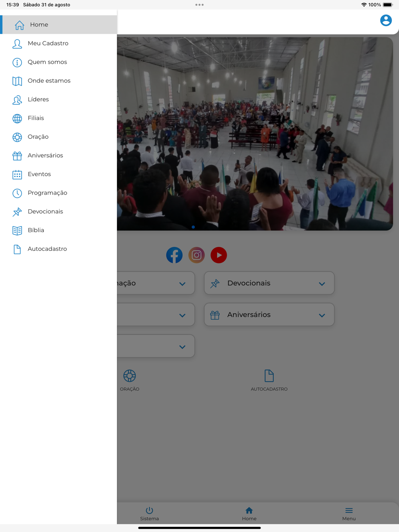Tap the date 'Sábado 31 de agosto'
This screenshot has height=532, width=399.
[47, 5]
